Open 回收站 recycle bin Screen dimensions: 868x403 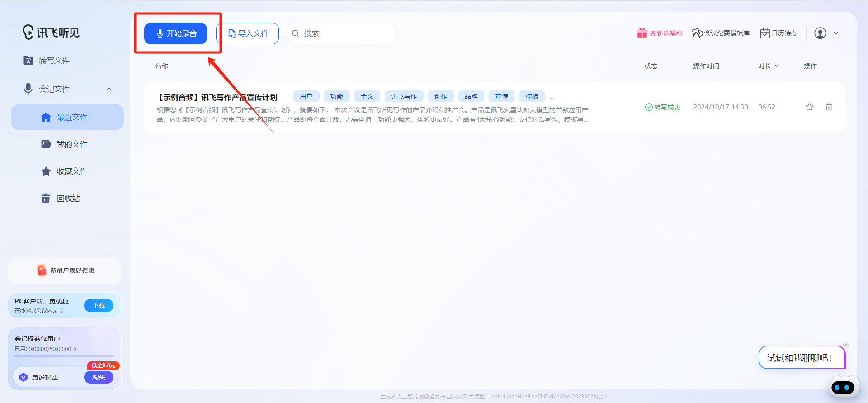(67, 199)
